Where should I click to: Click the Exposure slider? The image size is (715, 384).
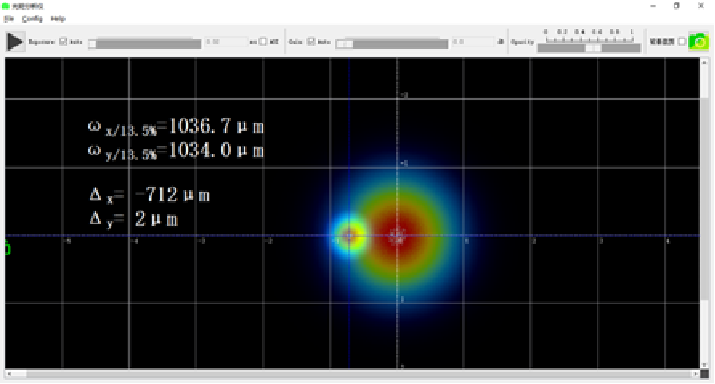pyautogui.click(x=145, y=44)
